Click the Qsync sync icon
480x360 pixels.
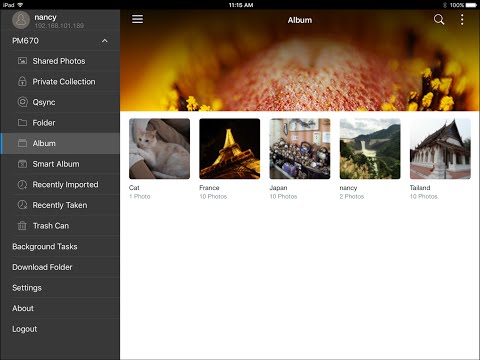click(22, 102)
